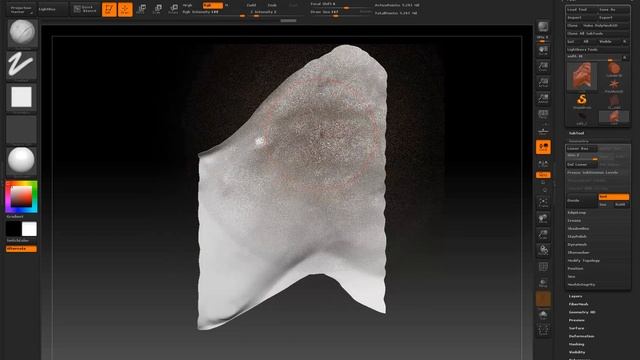
Task: Activate Edit mode button in top shelf
Action: point(109,9)
